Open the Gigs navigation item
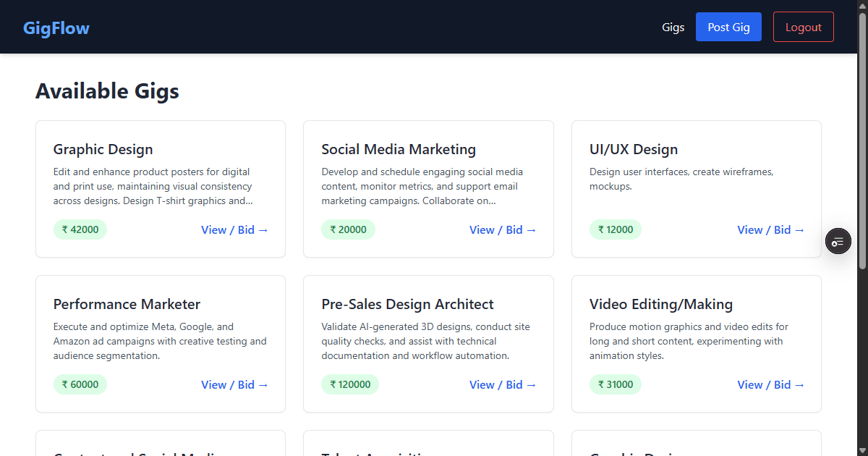The image size is (868, 456). click(x=673, y=27)
